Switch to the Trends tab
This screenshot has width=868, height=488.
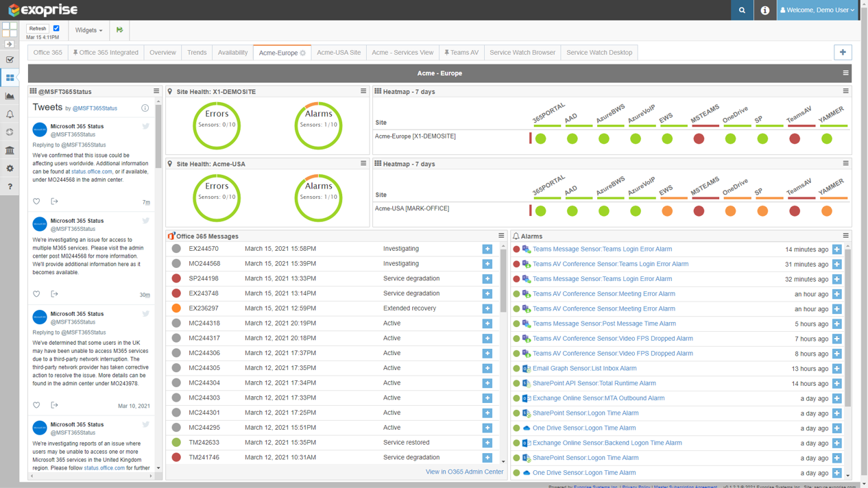click(197, 53)
